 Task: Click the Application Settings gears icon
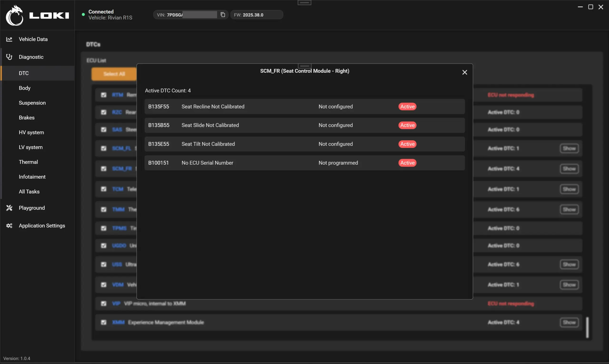9,226
